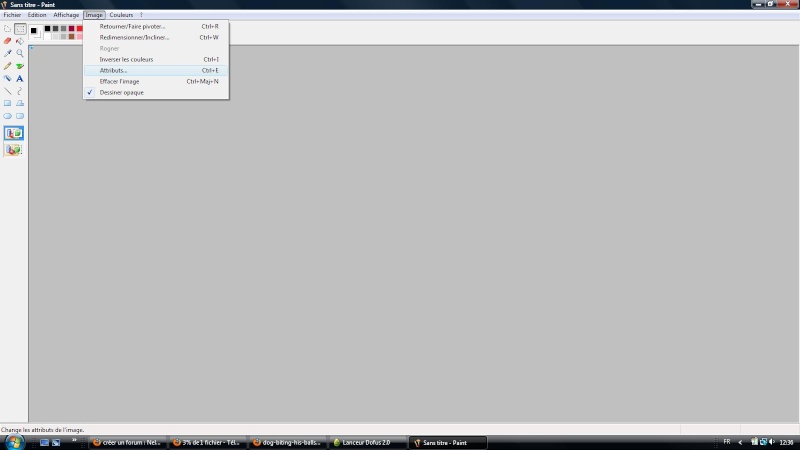Pick the black palette color

[x=47, y=29]
